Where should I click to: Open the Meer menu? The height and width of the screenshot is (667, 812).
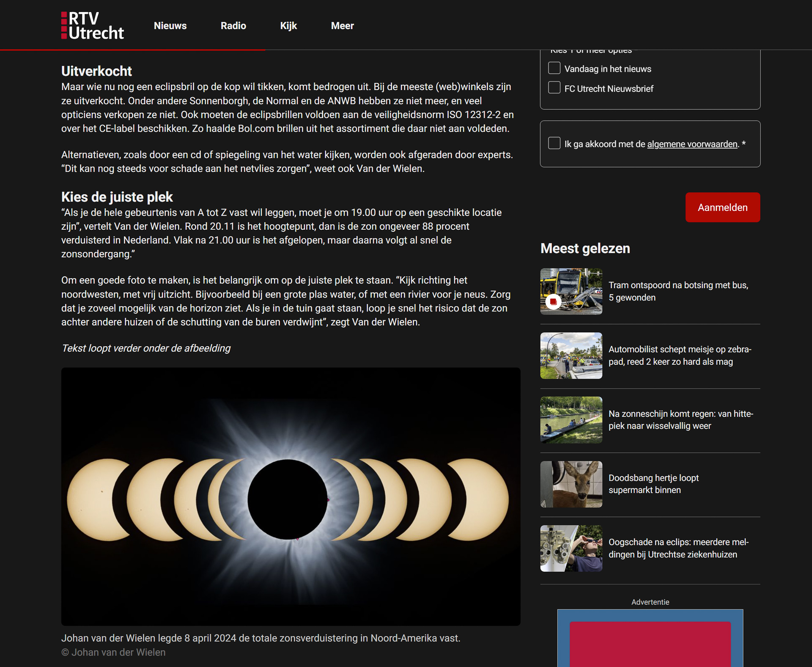342,26
